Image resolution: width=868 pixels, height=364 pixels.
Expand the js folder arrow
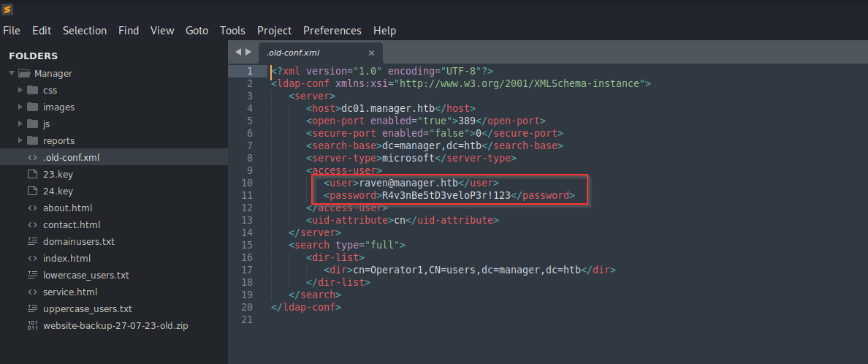[x=20, y=124]
